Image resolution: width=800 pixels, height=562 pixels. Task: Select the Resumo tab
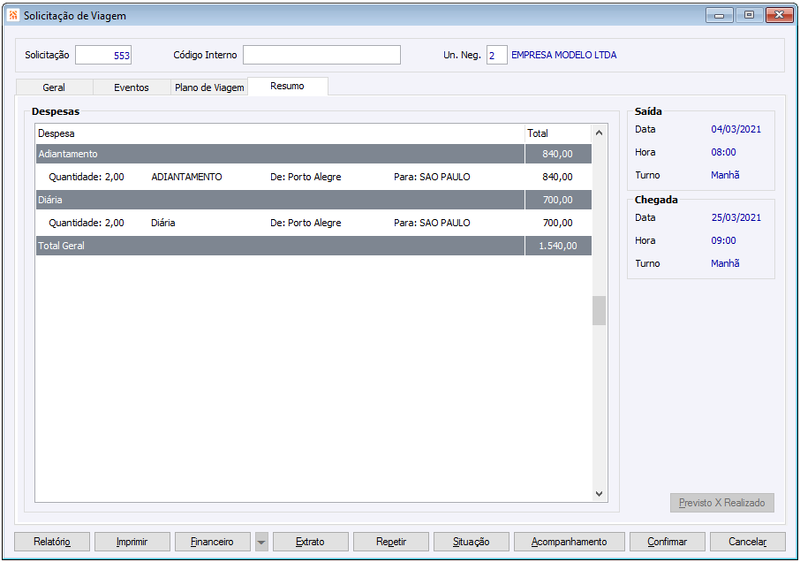pyautogui.click(x=288, y=86)
